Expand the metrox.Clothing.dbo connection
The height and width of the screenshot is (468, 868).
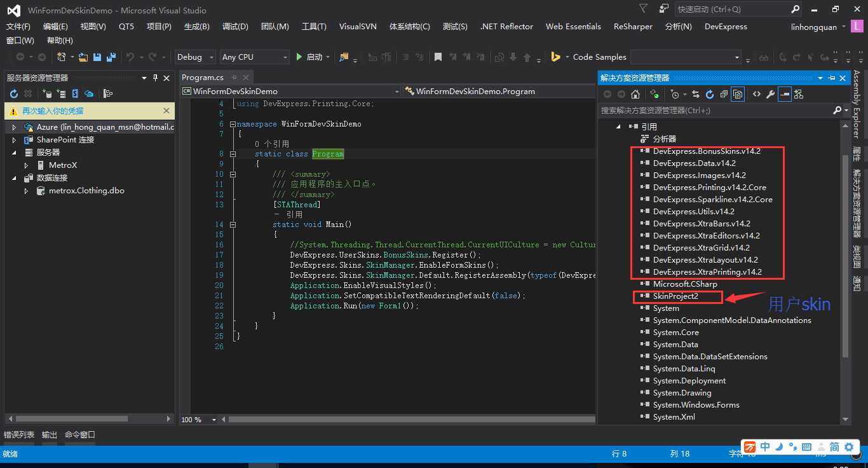tap(26, 191)
